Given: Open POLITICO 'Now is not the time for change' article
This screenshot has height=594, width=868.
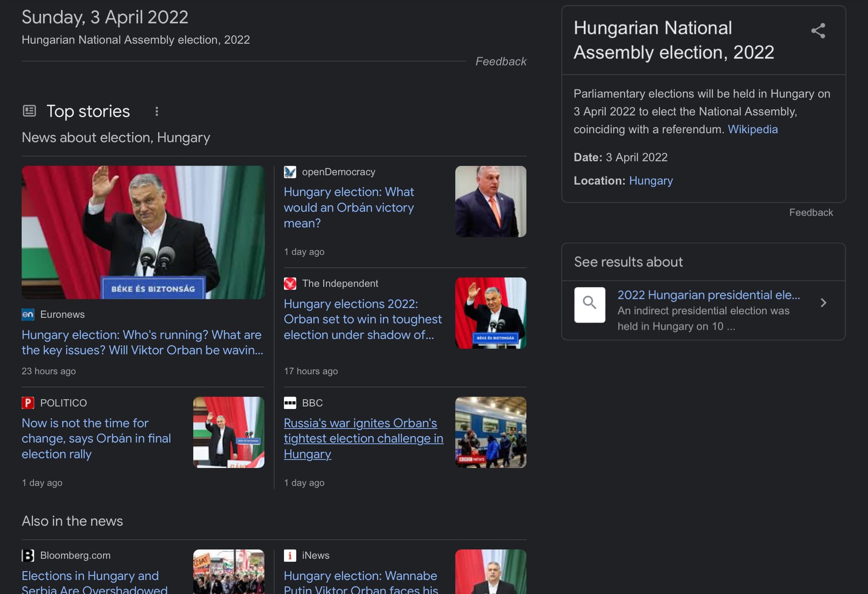Looking at the screenshot, I should [x=96, y=438].
